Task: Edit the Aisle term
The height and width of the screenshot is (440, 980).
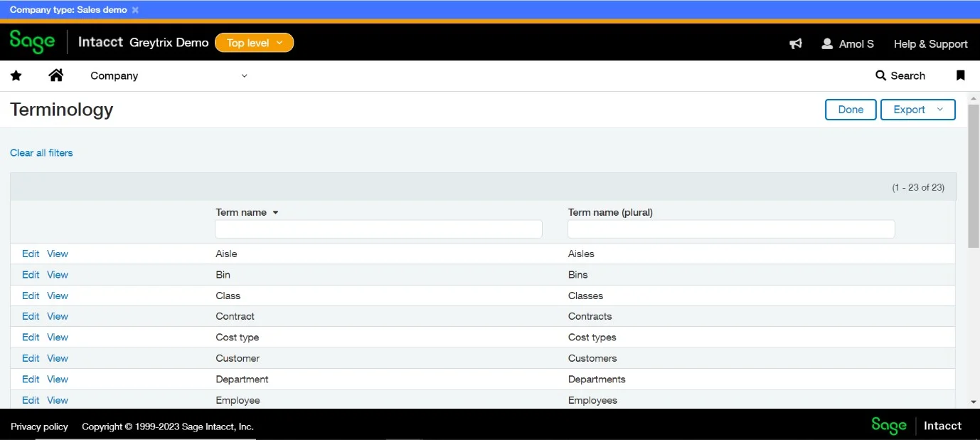Action: point(31,253)
